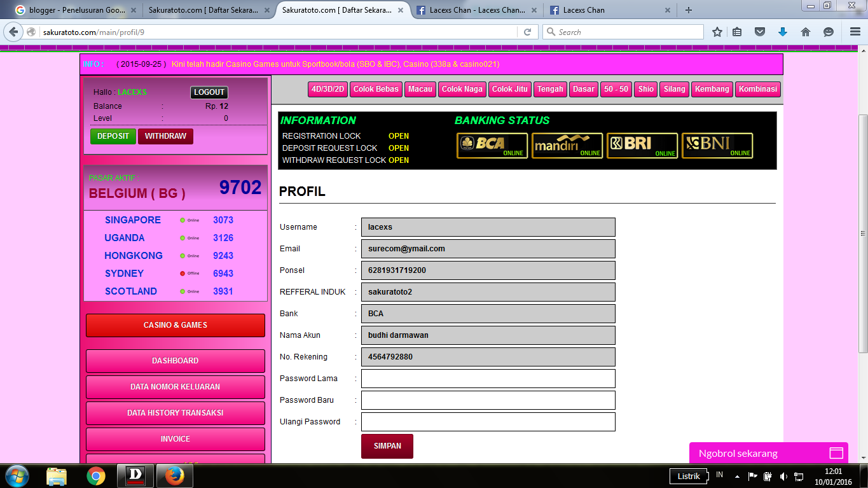Click the LOGOUT button
This screenshot has height=488, width=868.
tap(209, 92)
